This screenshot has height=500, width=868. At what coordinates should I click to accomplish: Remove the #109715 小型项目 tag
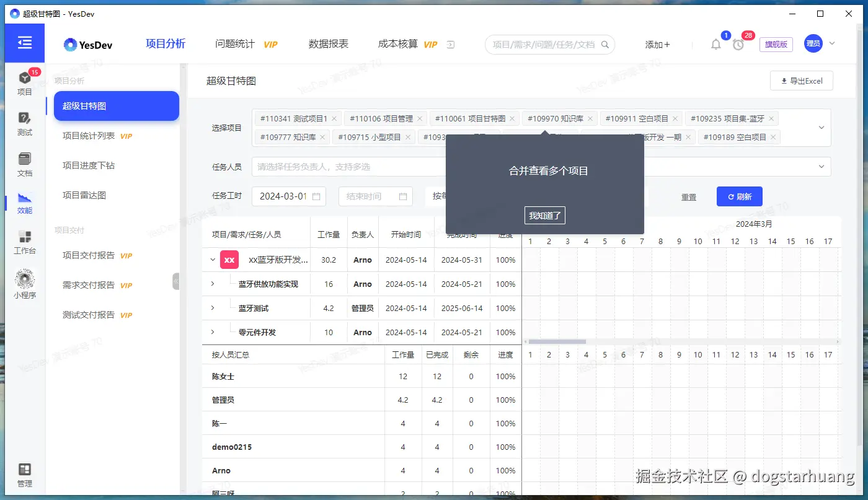click(x=408, y=138)
